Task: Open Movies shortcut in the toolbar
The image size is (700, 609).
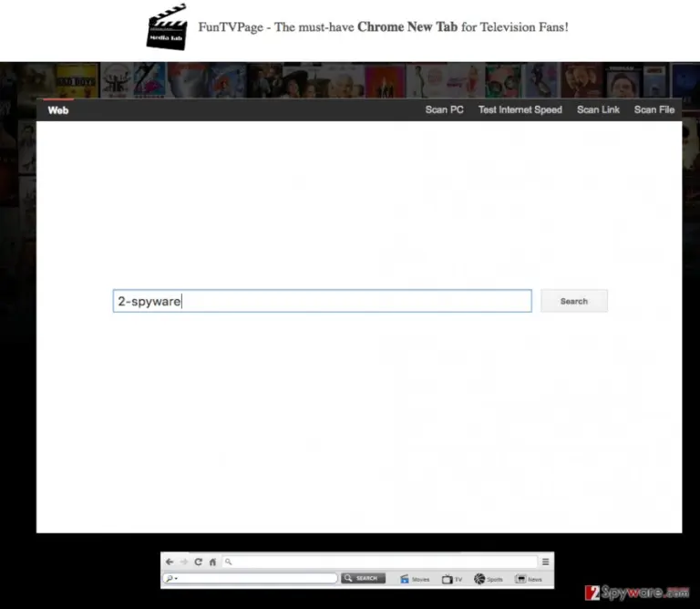Action: [x=415, y=579]
